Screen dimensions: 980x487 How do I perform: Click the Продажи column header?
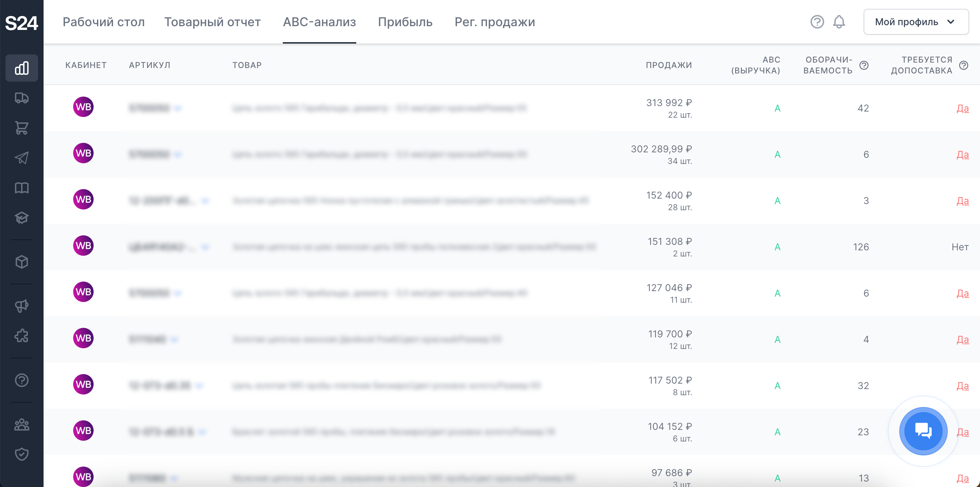point(668,65)
